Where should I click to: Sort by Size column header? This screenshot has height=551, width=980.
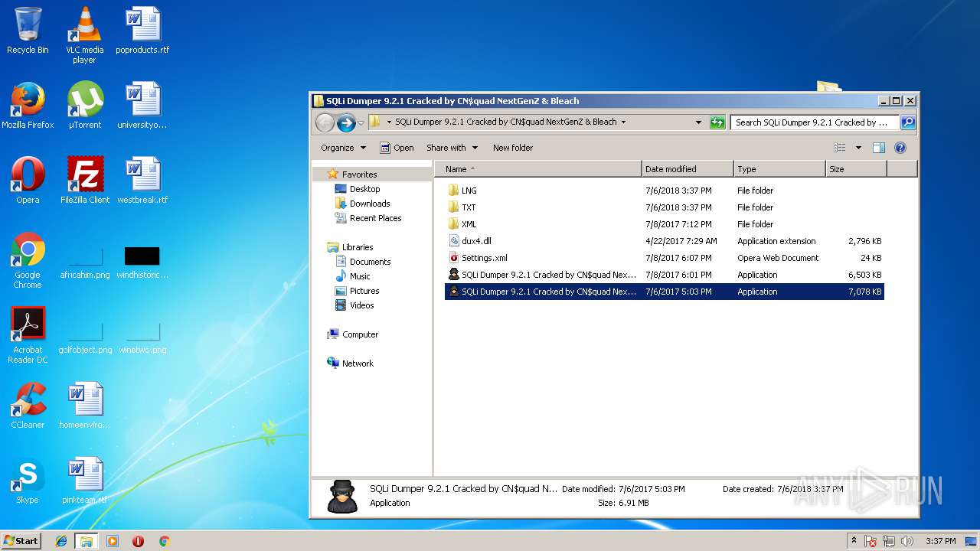click(x=856, y=169)
